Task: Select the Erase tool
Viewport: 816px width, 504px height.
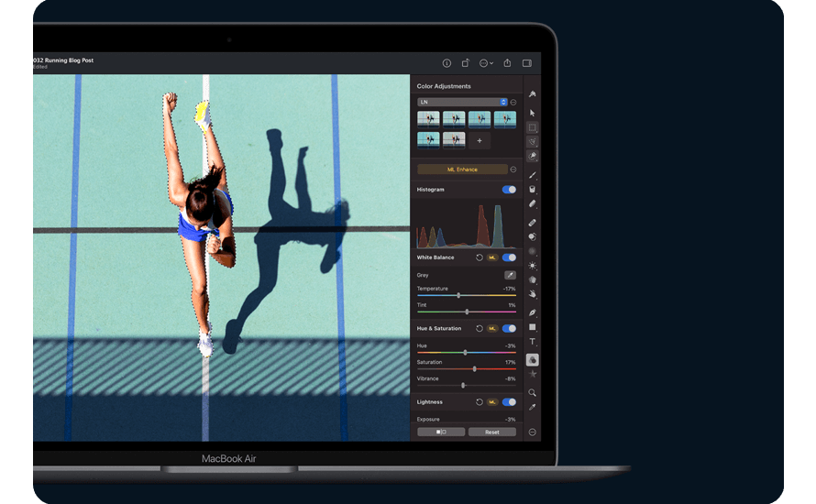Action: point(533,203)
